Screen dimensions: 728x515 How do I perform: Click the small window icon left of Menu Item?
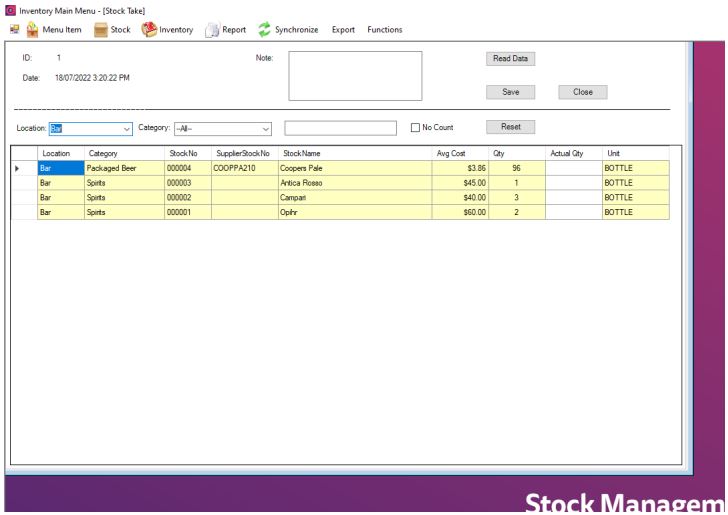[x=11, y=29]
